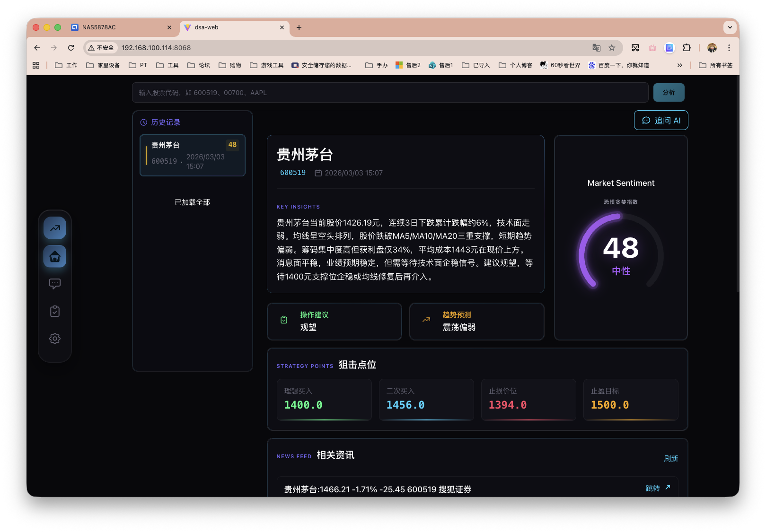This screenshot has width=766, height=532.
Task: Click the scissors screenshot extension icon
Action: pyautogui.click(x=635, y=48)
